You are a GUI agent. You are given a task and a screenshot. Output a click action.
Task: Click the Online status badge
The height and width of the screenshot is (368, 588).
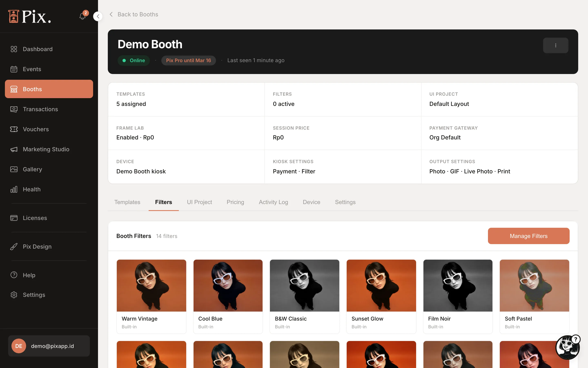[x=134, y=60]
